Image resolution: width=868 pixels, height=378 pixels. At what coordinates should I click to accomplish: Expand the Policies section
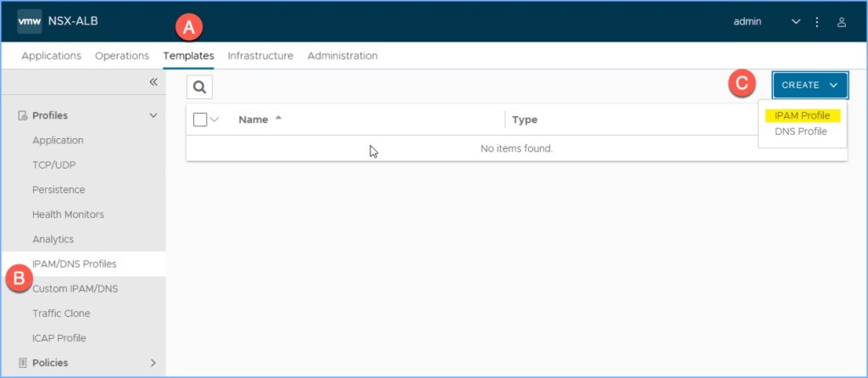tap(153, 363)
